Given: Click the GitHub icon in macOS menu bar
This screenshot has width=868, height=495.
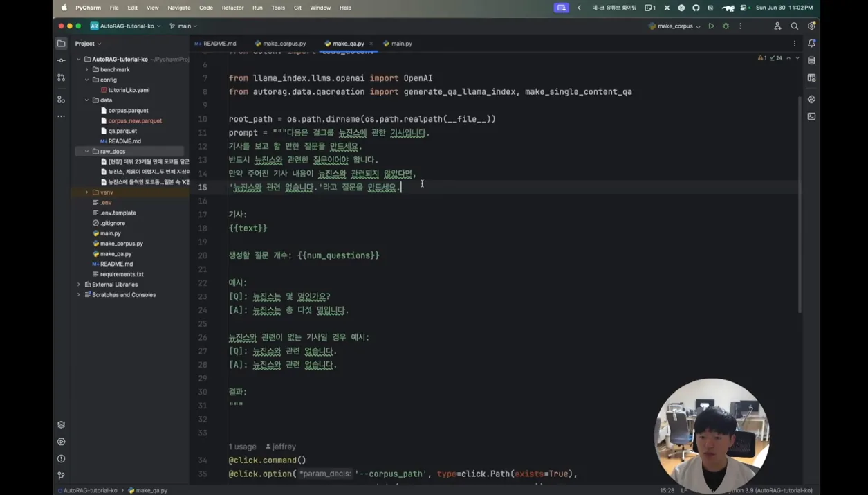Looking at the screenshot, I should [696, 8].
